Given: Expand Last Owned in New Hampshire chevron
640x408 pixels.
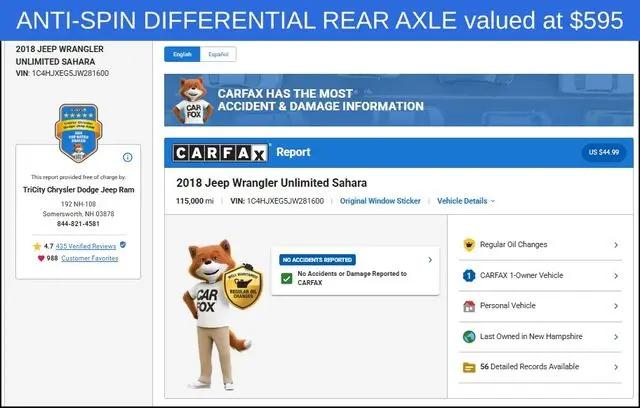Looking at the screenshot, I should [616, 337].
